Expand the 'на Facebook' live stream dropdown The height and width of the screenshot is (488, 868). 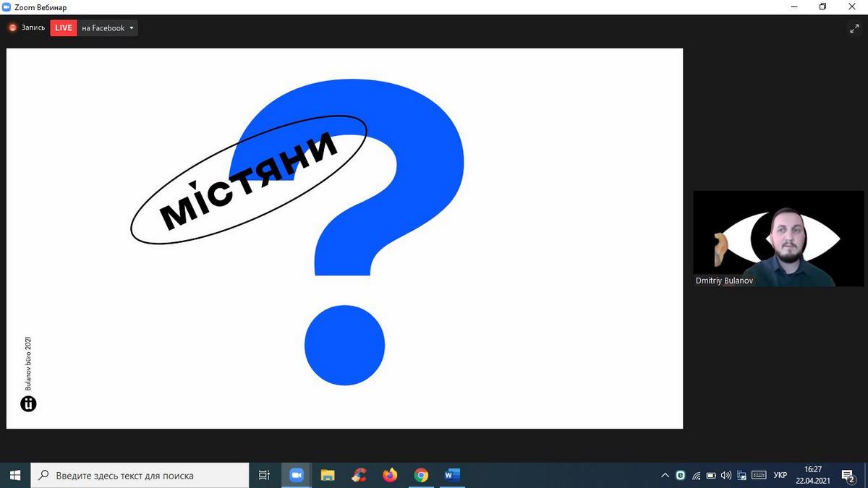(x=132, y=28)
